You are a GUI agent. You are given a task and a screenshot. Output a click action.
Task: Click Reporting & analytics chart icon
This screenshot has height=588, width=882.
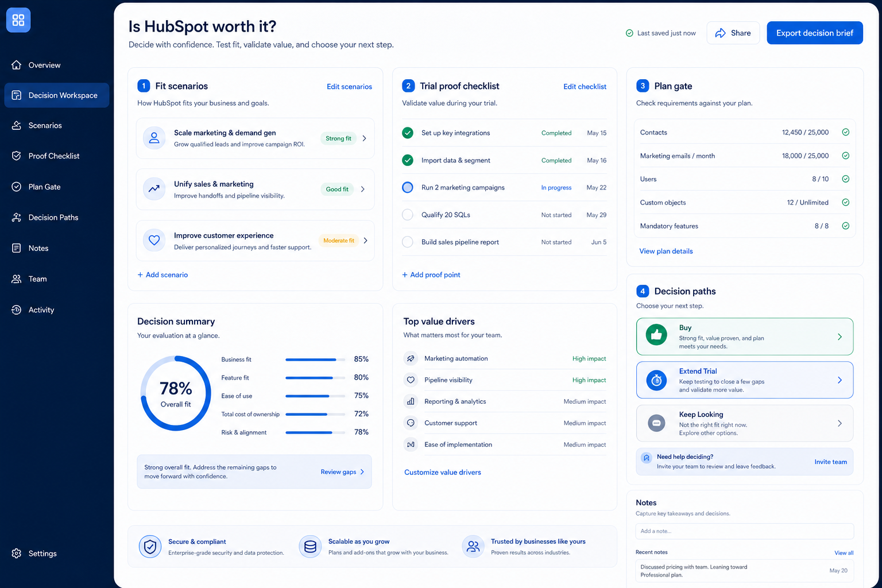pyautogui.click(x=411, y=401)
